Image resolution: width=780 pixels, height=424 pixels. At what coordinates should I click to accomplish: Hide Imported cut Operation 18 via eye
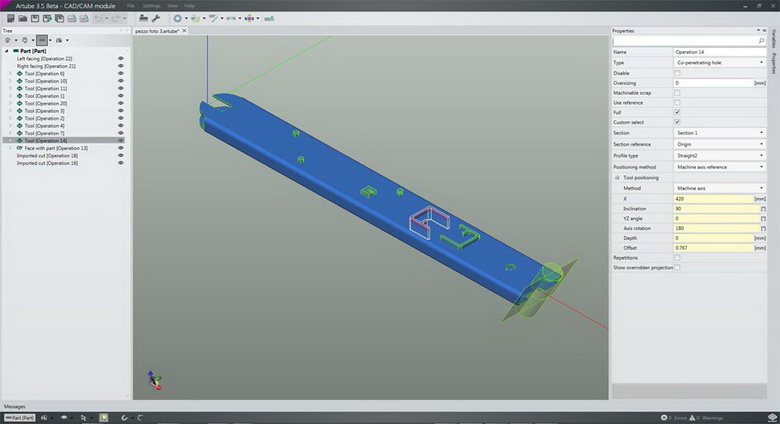tap(121, 156)
